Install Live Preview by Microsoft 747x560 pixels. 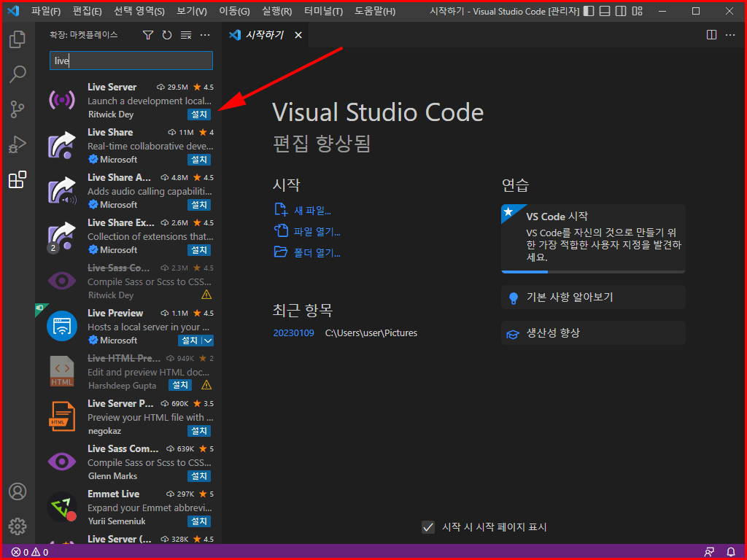(190, 341)
